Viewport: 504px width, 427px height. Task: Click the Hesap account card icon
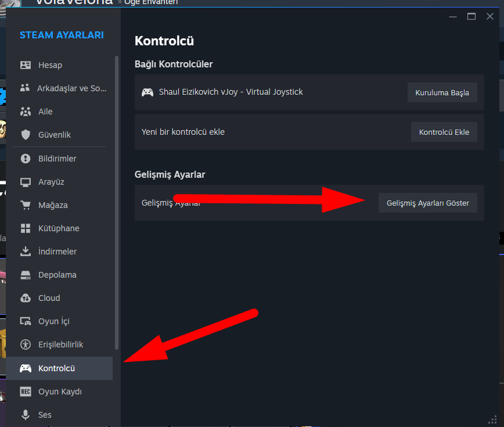[26, 65]
